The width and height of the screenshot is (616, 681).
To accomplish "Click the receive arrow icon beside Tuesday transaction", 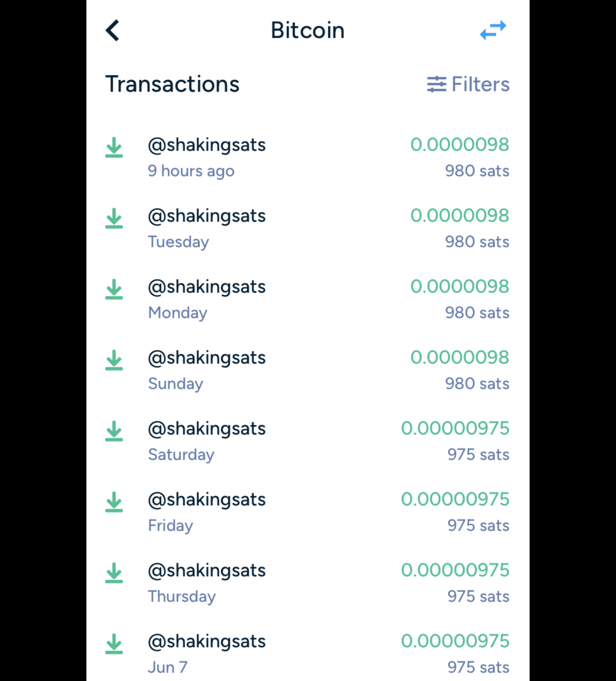I will [x=114, y=218].
